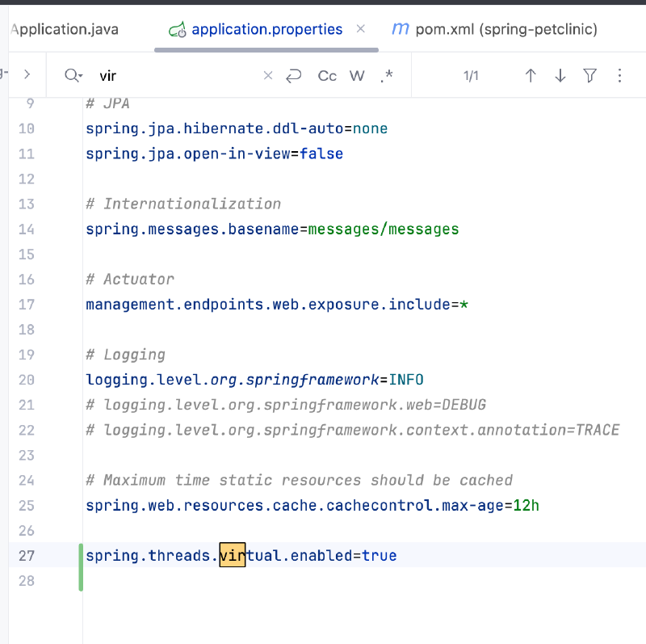Clear the search text with the X icon
Viewport: 646px width, 644px height.
268,75
